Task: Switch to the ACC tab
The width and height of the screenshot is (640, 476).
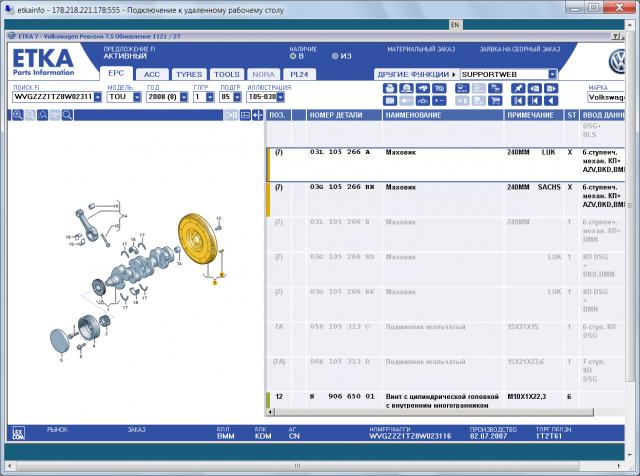Action: click(x=152, y=74)
